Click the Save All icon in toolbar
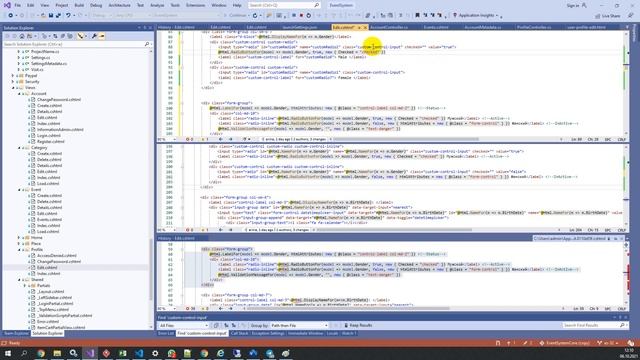 point(58,16)
